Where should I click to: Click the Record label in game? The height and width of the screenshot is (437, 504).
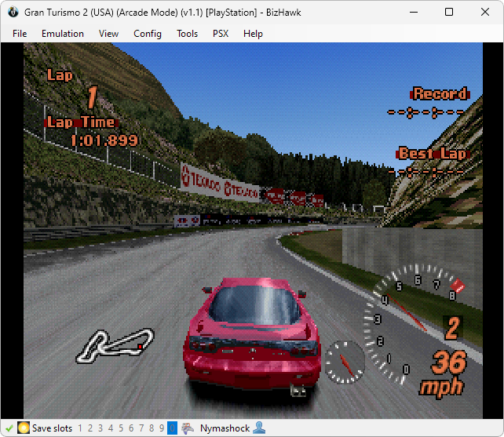click(440, 94)
